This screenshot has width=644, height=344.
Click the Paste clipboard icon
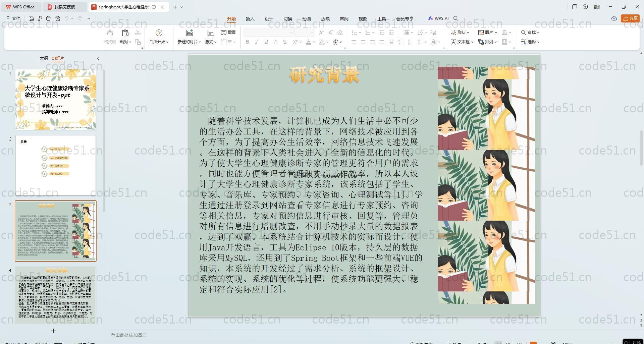(125, 33)
